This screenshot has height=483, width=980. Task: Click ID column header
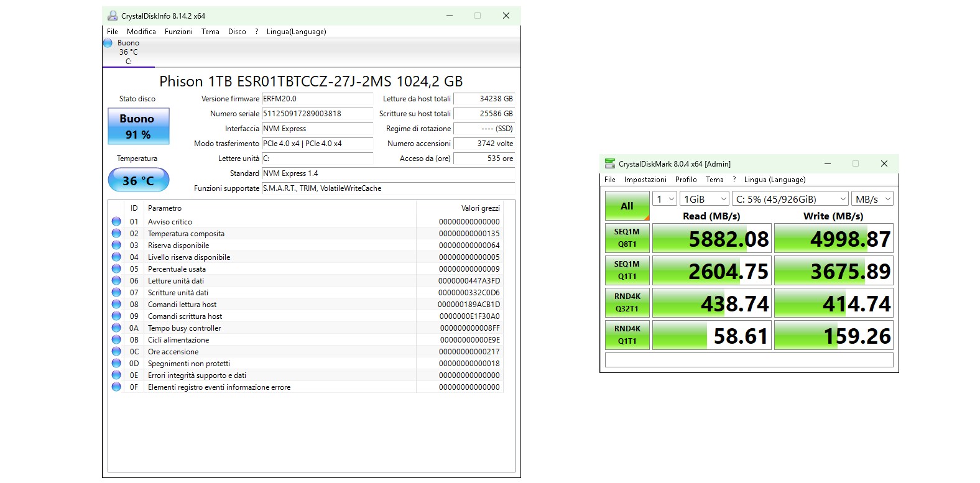click(134, 208)
